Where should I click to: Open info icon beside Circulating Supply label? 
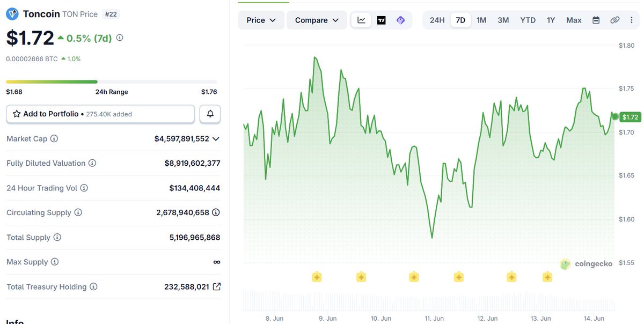tap(78, 212)
